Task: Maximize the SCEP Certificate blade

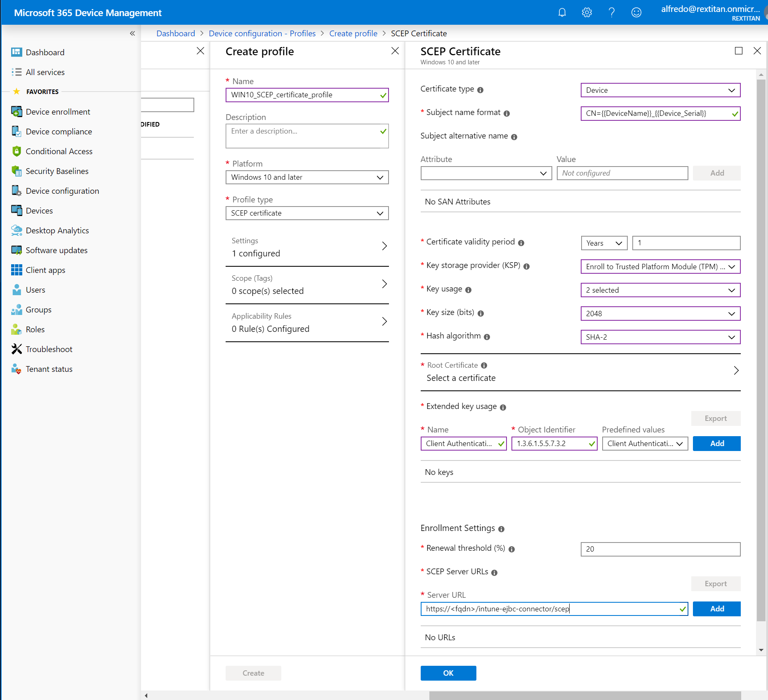Action: point(738,51)
